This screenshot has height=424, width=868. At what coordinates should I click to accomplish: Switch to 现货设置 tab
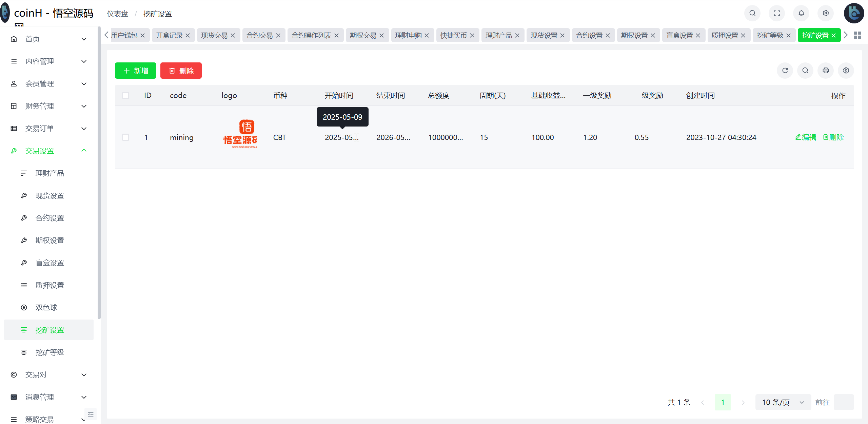coord(544,35)
